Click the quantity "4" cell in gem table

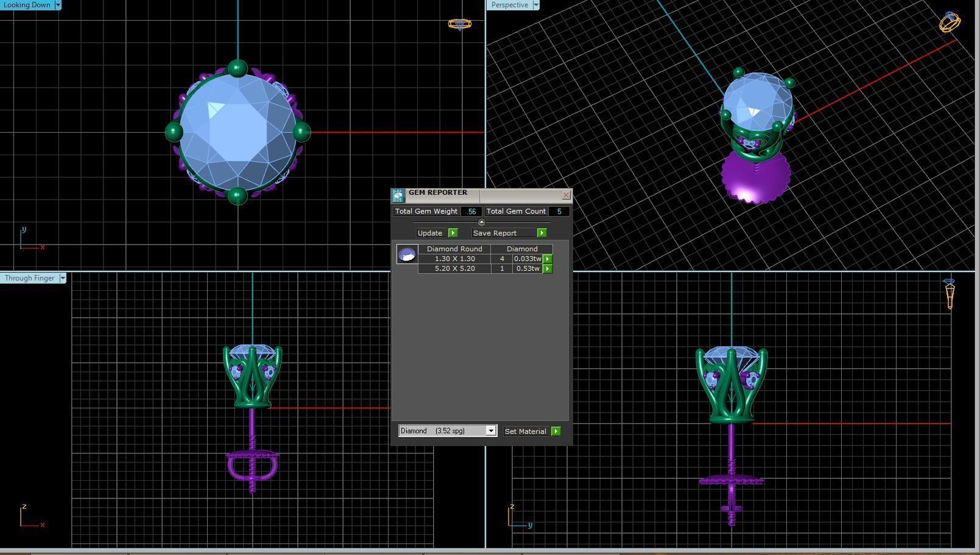(x=502, y=259)
